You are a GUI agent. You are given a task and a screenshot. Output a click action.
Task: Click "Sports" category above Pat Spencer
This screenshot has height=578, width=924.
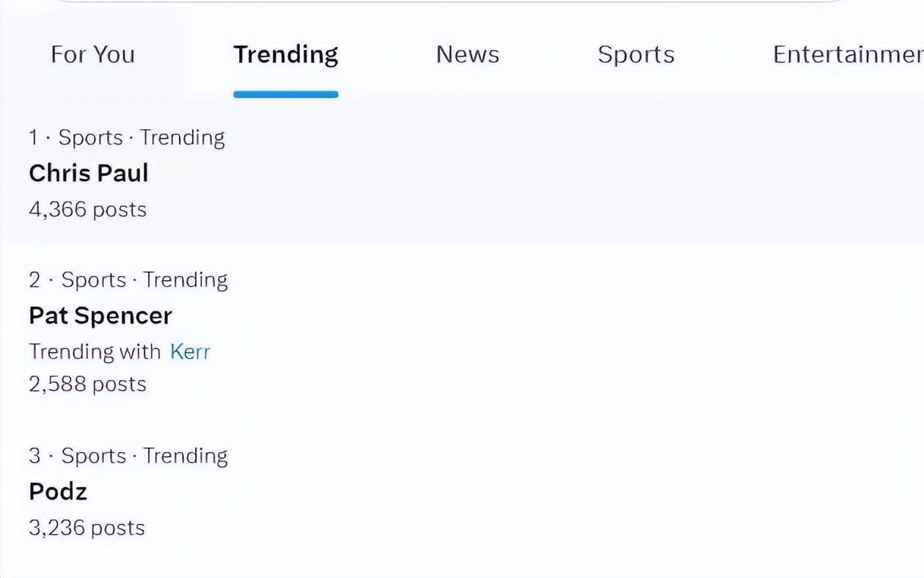pyautogui.click(x=93, y=280)
